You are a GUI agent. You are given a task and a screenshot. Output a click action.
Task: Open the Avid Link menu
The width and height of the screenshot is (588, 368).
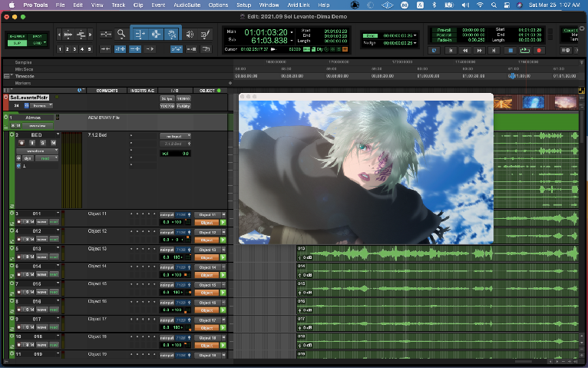point(299,5)
